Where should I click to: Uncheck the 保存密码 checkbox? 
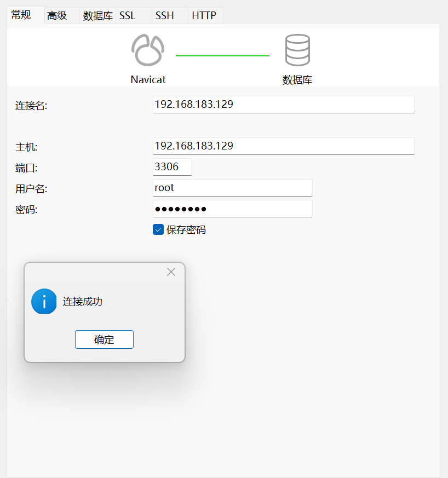coord(158,229)
